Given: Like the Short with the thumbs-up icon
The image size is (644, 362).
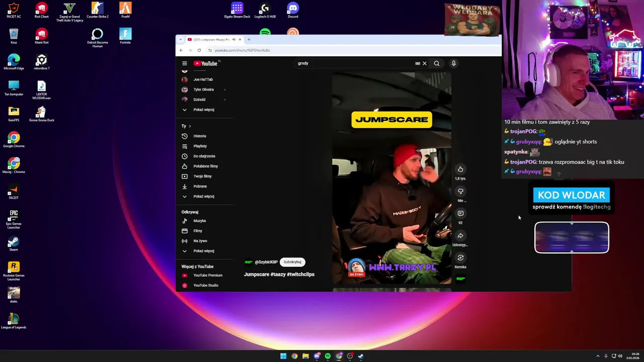Looking at the screenshot, I should pos(460,169).
